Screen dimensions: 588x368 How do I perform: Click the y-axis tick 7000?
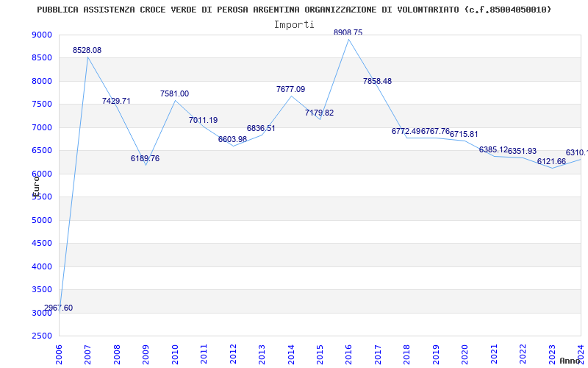point(42,127)
